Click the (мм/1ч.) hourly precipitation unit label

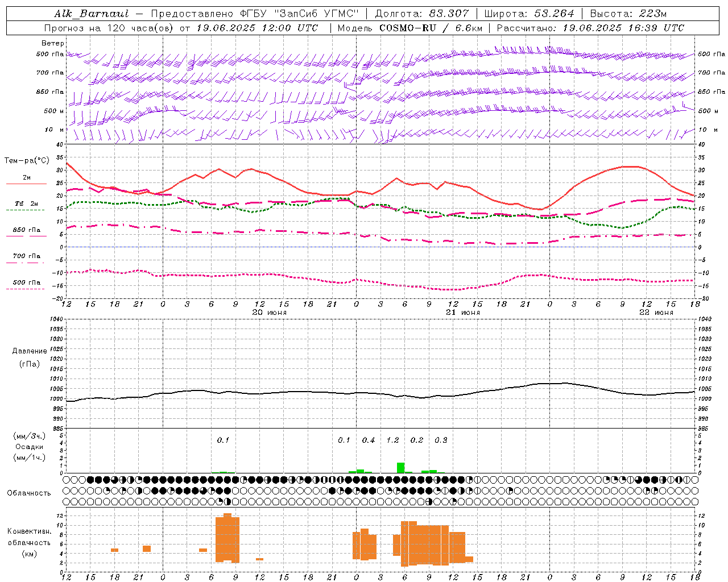[30, 458]
